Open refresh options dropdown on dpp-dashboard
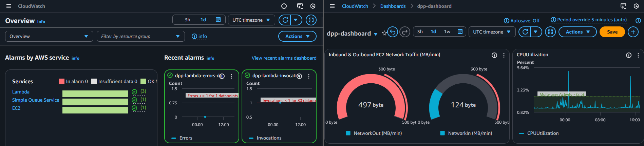Viewport: 644px width, 146px height. point(536,32)
